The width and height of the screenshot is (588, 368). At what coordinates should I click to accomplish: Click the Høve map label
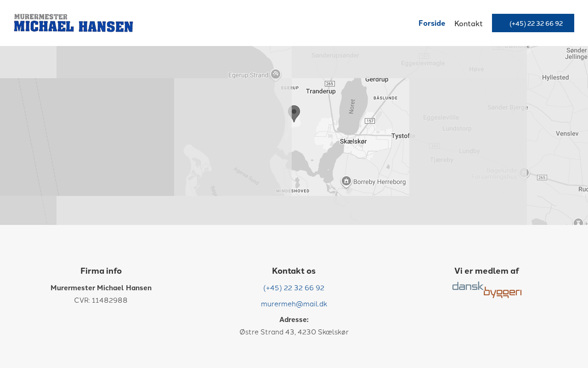click(x=476, y=69)
